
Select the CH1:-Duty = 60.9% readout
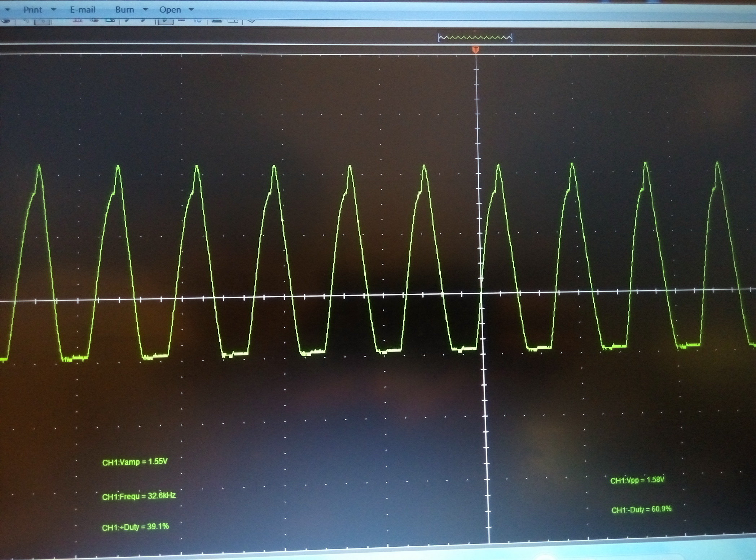coord(641,509)
